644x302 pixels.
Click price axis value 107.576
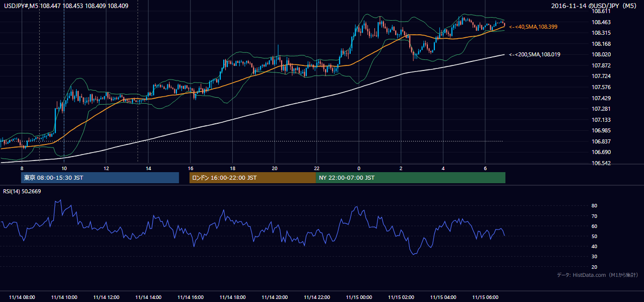click(x=601, y=87)
